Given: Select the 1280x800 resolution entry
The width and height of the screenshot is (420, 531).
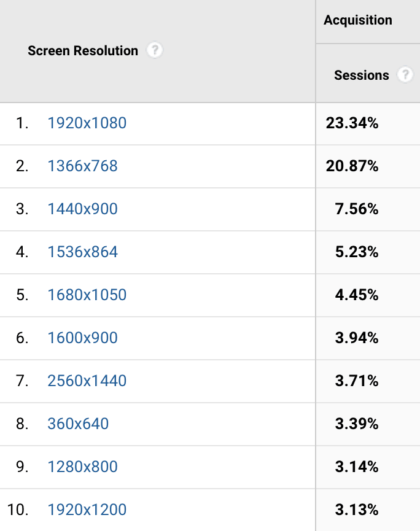Looking at the screenshot, I should pos(82,467).
